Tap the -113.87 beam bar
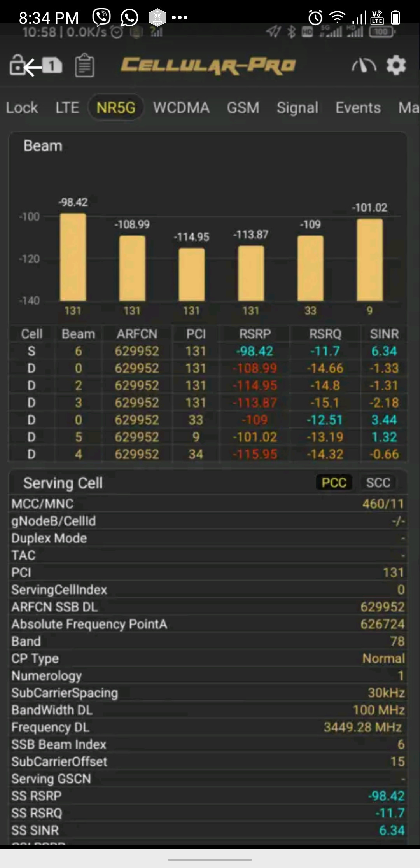Screen dimensions: 420x868 click(251, 273)
